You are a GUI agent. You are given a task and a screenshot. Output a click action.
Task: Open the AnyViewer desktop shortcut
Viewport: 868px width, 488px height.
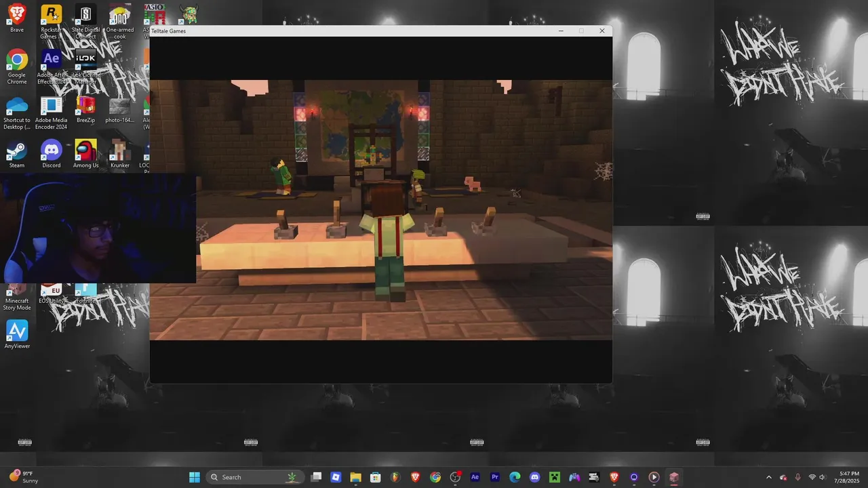(17, 334)
